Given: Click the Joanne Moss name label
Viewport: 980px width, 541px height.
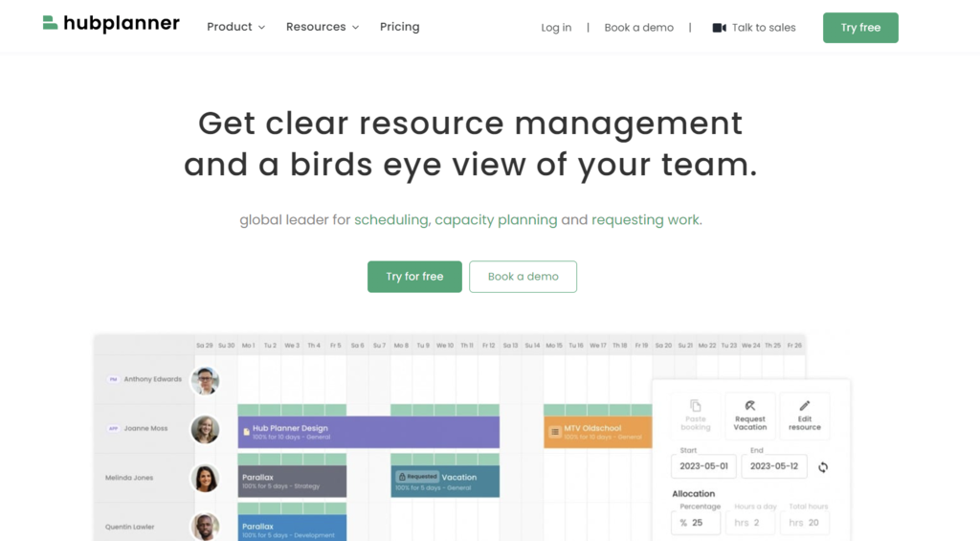Looking at the screenshot, I should [x=145, y=428].
